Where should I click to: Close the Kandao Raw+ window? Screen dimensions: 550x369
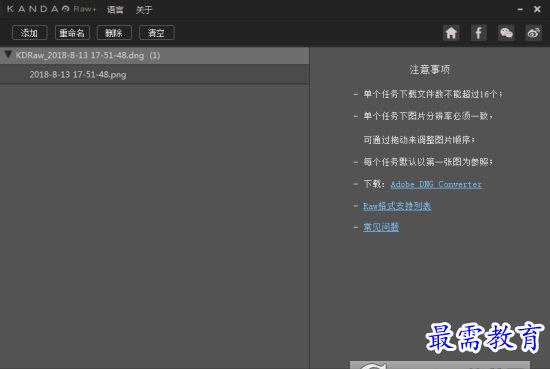coord(537,9)
